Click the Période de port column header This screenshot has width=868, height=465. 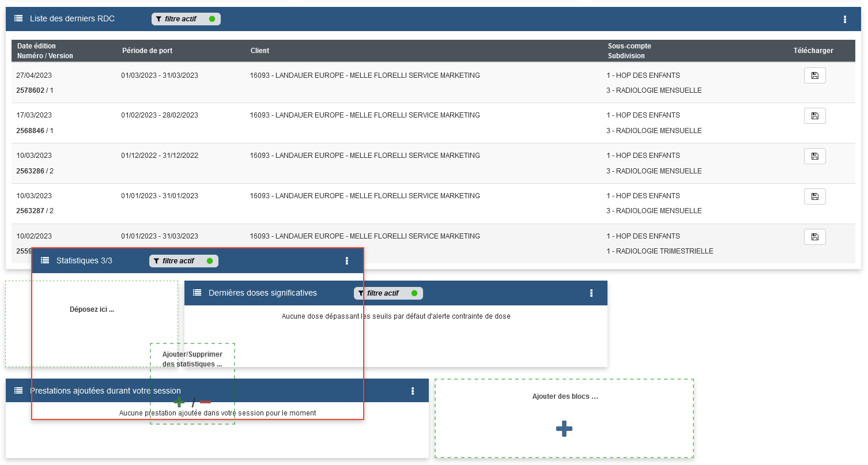pos(147,51)
